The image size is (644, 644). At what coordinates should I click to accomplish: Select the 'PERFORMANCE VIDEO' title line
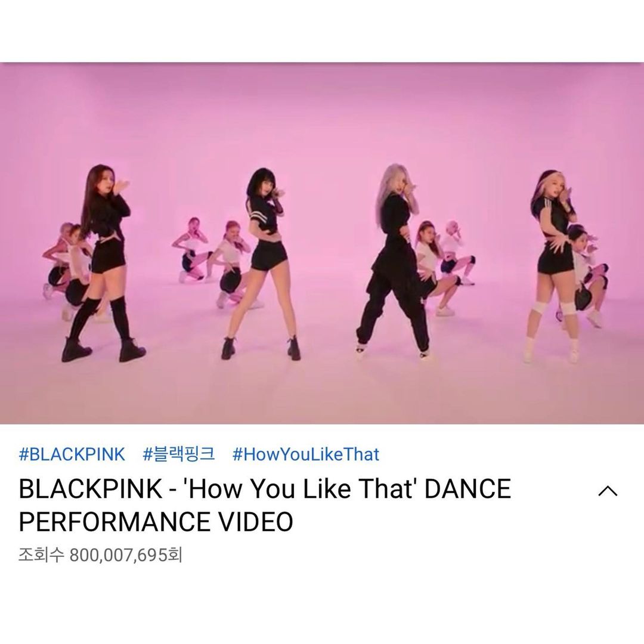click(156, 522)
